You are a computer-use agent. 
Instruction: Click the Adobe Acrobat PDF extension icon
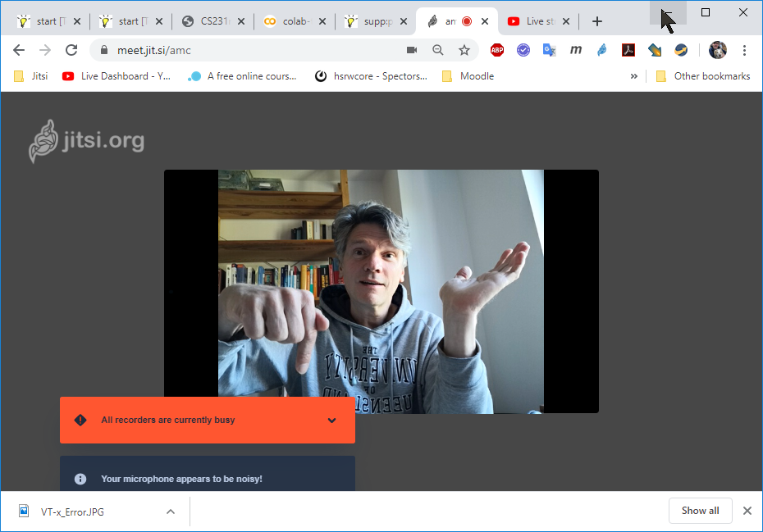coord(628,50)
